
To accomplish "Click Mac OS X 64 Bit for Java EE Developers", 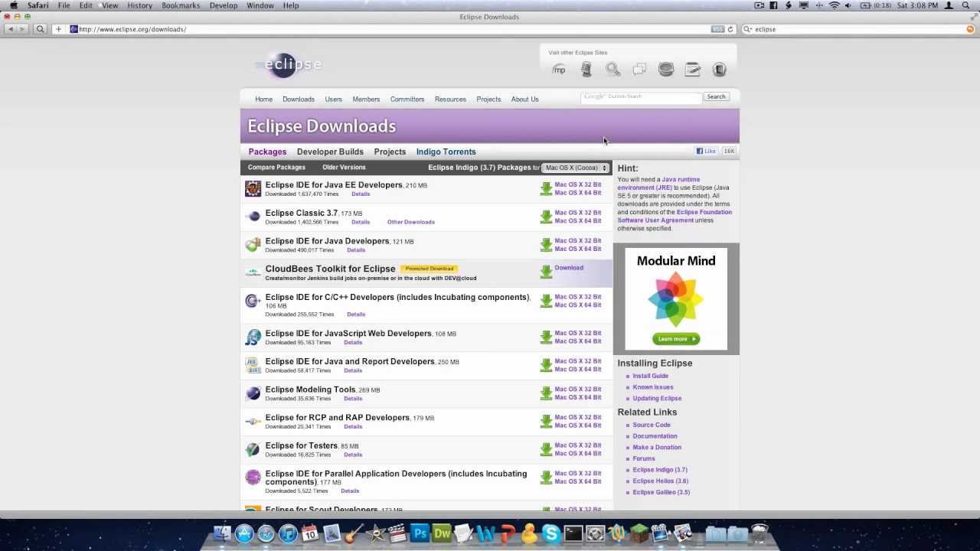I will (578, 193).
